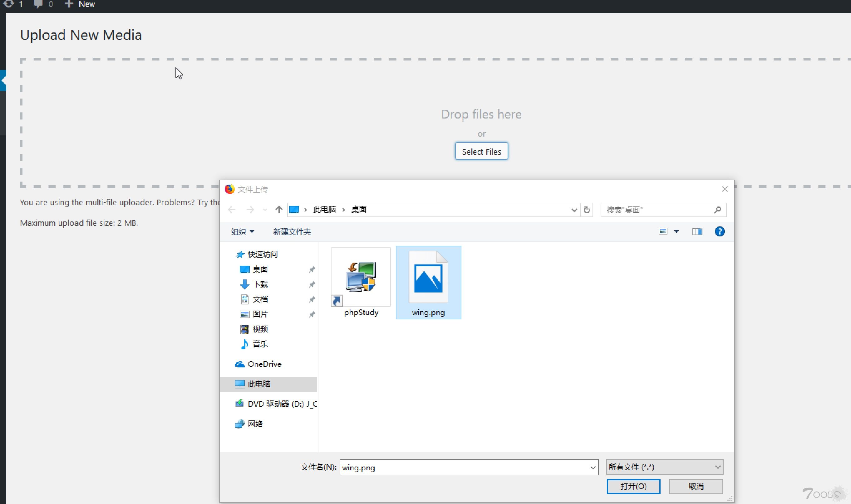Image resolution: width=851 pixels, height=504 pixels.
Task: Open recent locations dropdown chevron
Action: pyautogui.click(x=265, y=210)
